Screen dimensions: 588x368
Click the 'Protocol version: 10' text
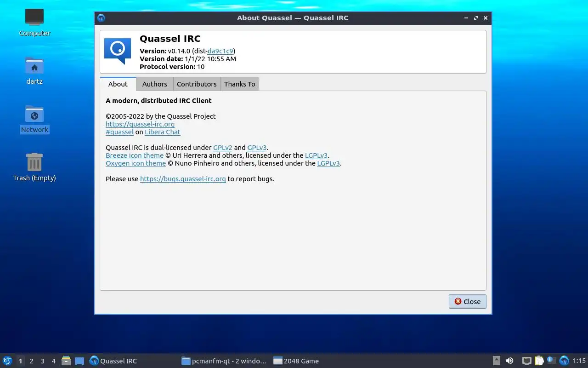172,67
